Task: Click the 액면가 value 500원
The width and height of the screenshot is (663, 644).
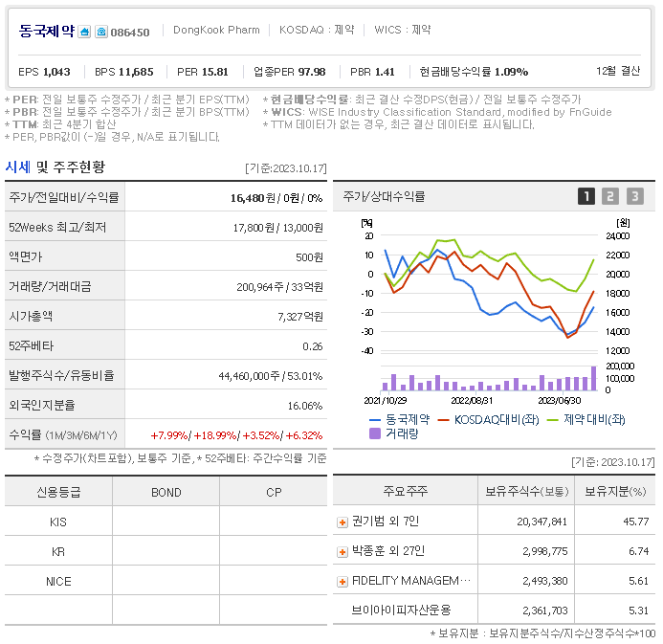Action: tap(310, 257)
